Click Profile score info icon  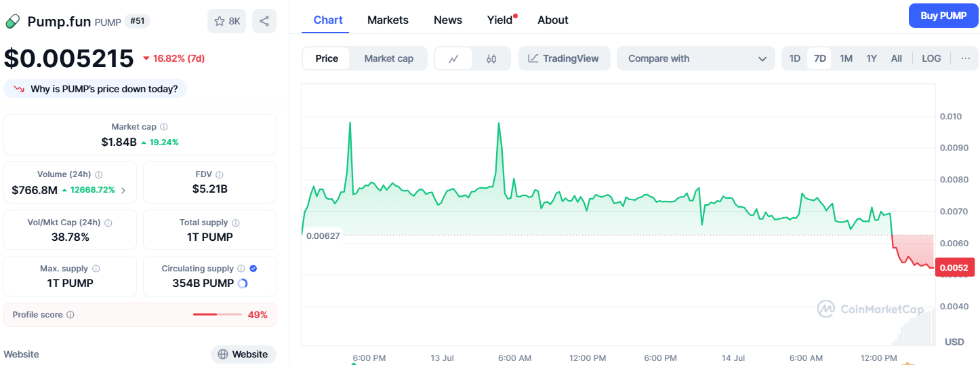coord(70,315)
